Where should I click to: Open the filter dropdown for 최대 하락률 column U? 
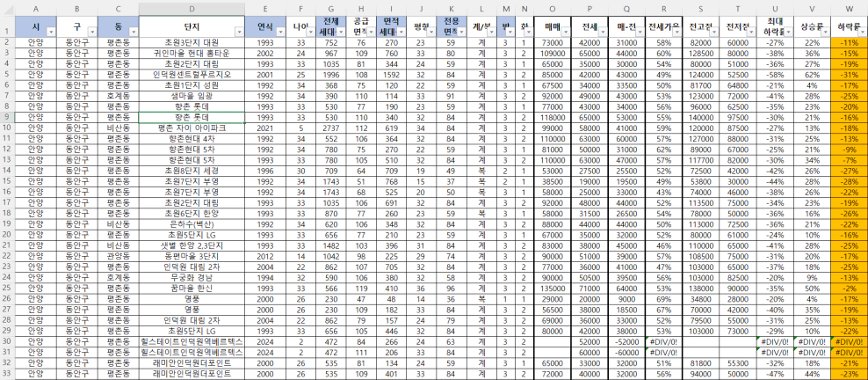(788, 33)
